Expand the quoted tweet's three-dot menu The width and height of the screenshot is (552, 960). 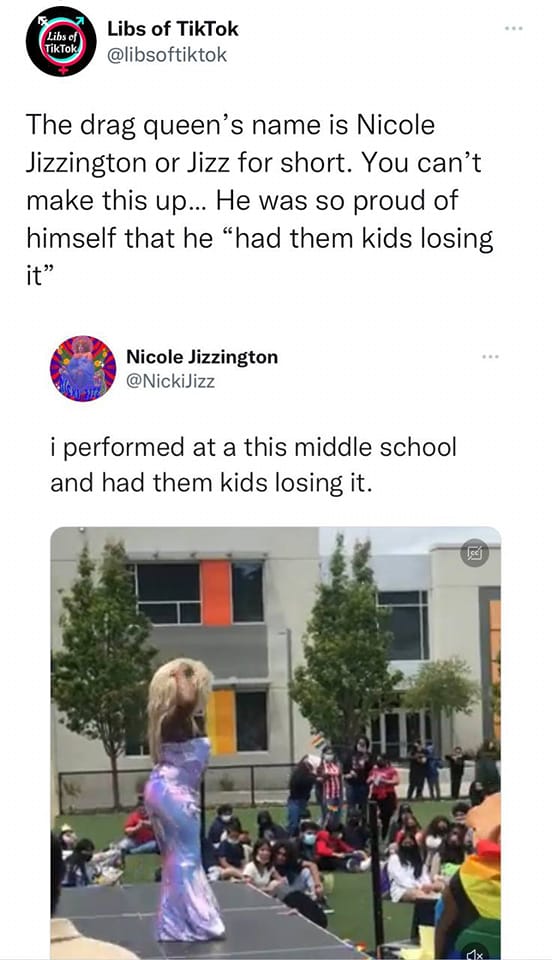pyautogui.click(x=490, y=356)
